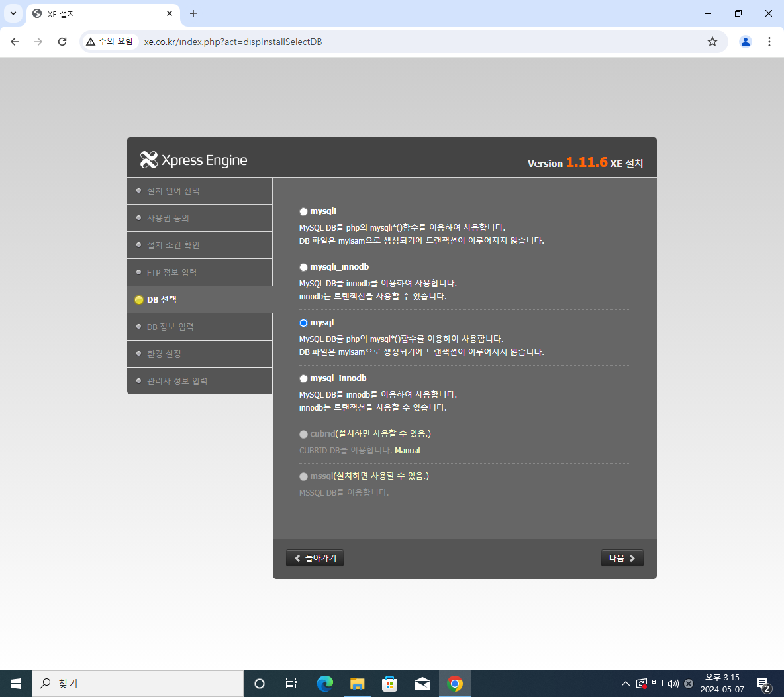
Task: Open the Chrome three-dot menu
Action: 769,42
